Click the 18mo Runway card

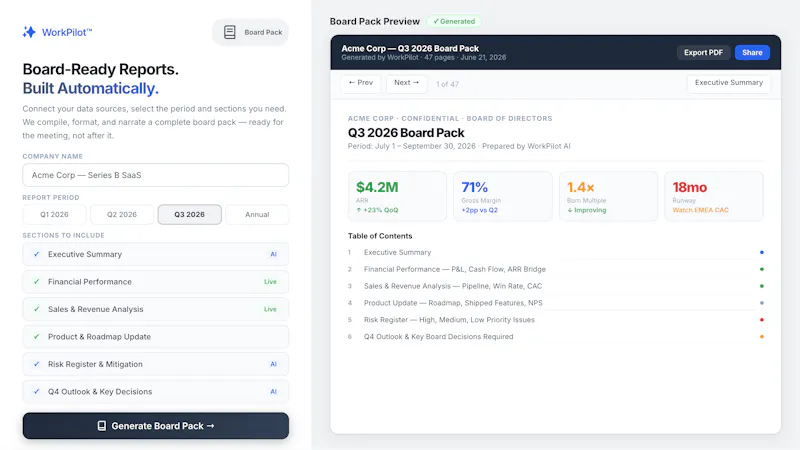click(714, 196)
